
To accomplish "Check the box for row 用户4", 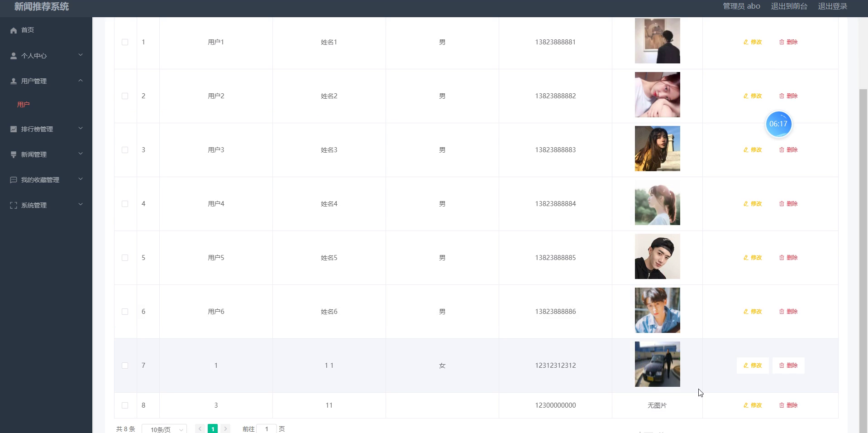I will (x=125, y=204).
